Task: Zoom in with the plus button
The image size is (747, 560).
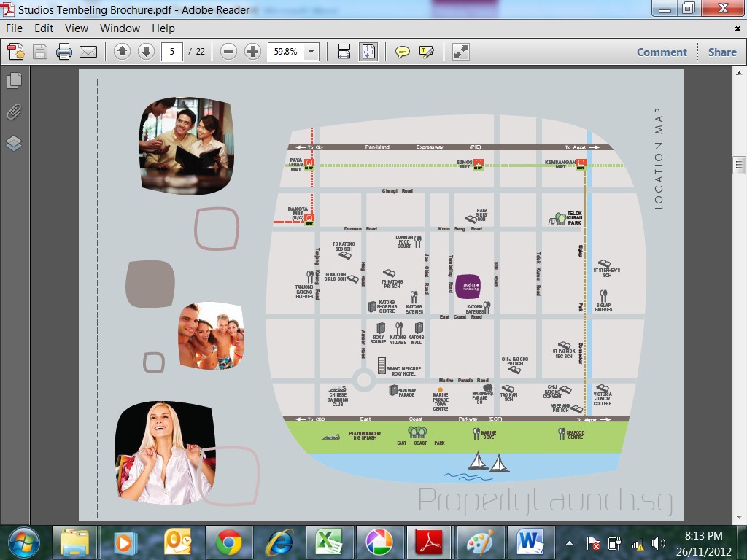Action: [252, 52]
